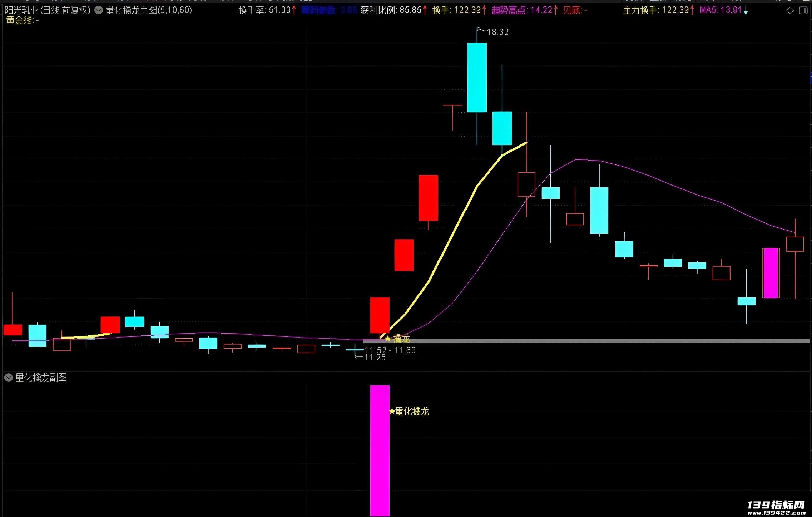Click the star beside 量化擒龙 sub-chart label
812x517 pixels.
pyautogui.click(x=392, y=412)
